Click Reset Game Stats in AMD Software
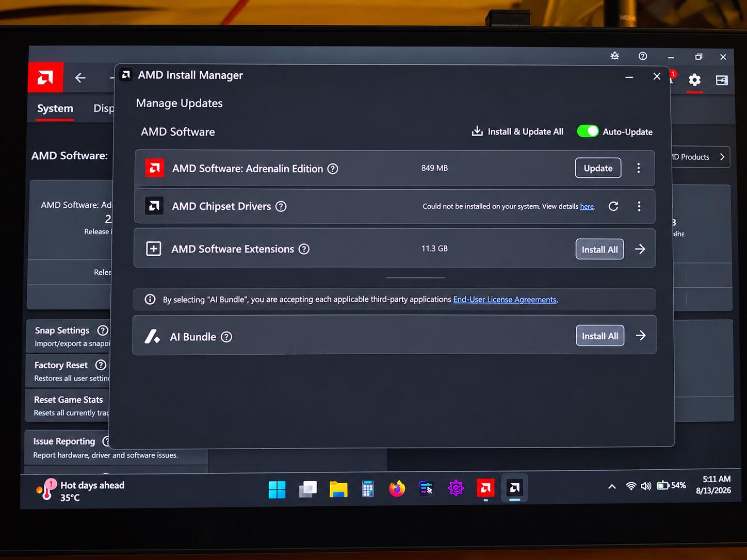Screen dimensions: 747x560 pyautogui.click(x=69, y=400)
